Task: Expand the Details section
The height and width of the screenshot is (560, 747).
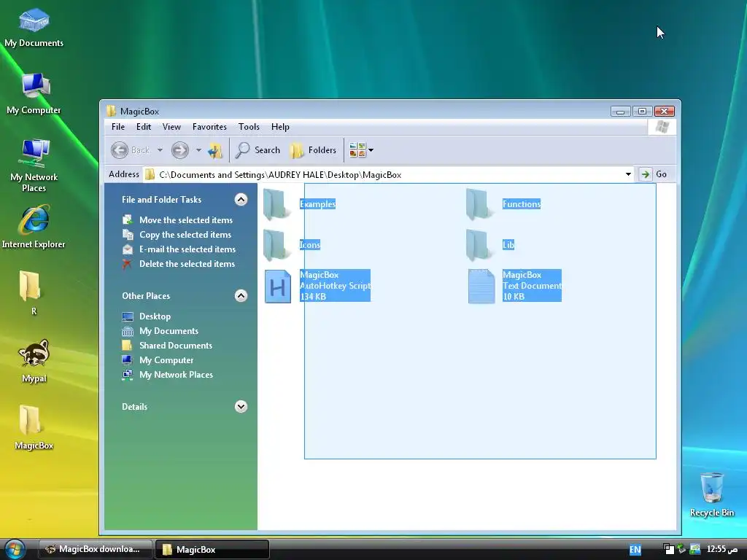Action: coord(241,407)
